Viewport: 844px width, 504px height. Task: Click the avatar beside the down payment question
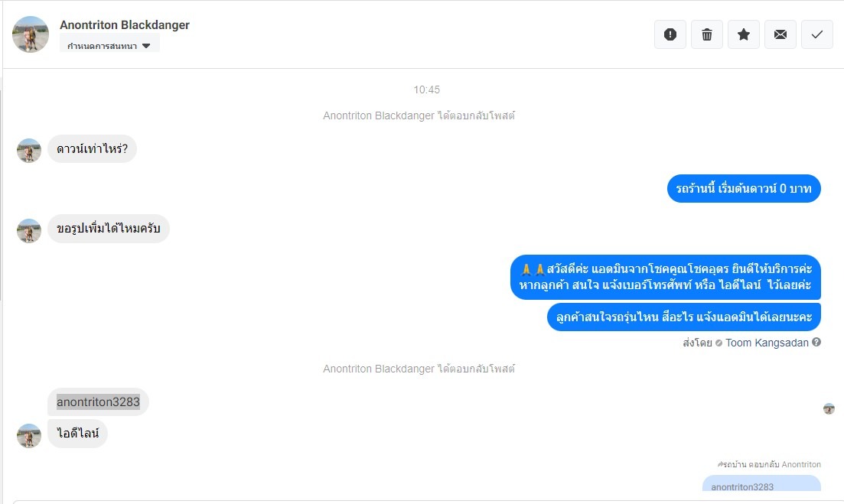(29, 151)
